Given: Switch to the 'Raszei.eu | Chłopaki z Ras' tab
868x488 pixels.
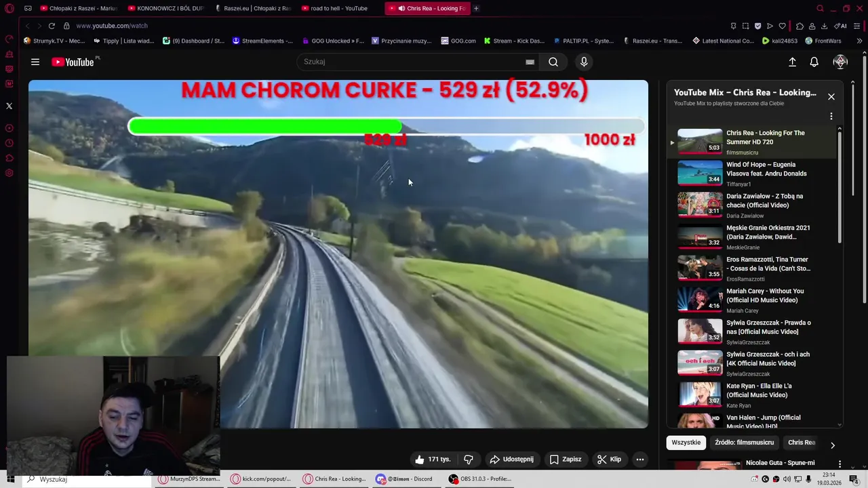Looking at the screenshot, I should pyautogui.click(x=253, y=8).
